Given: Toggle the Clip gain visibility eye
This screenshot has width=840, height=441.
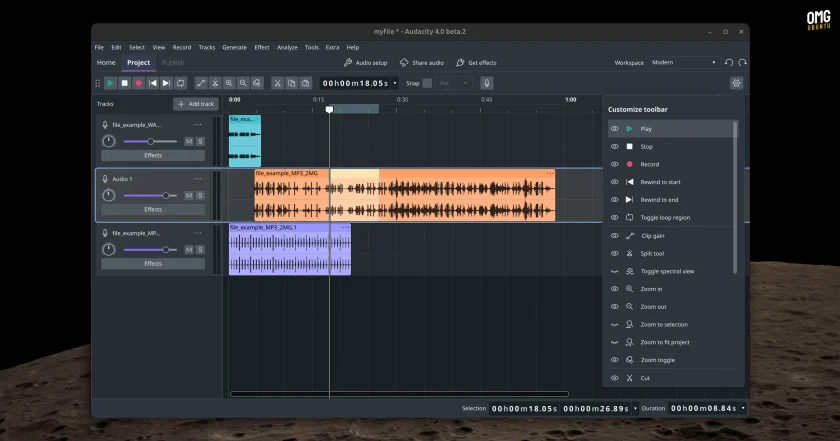Looking at the screenshot, I should pos(614,236).
